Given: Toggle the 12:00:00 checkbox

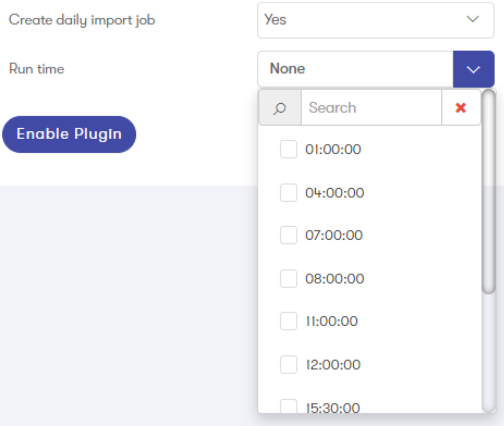Looking at the screenshot, I should point(289,365).
